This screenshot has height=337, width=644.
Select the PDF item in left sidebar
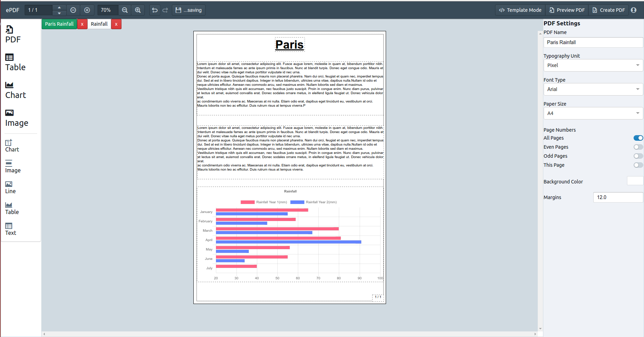[13, 34]
